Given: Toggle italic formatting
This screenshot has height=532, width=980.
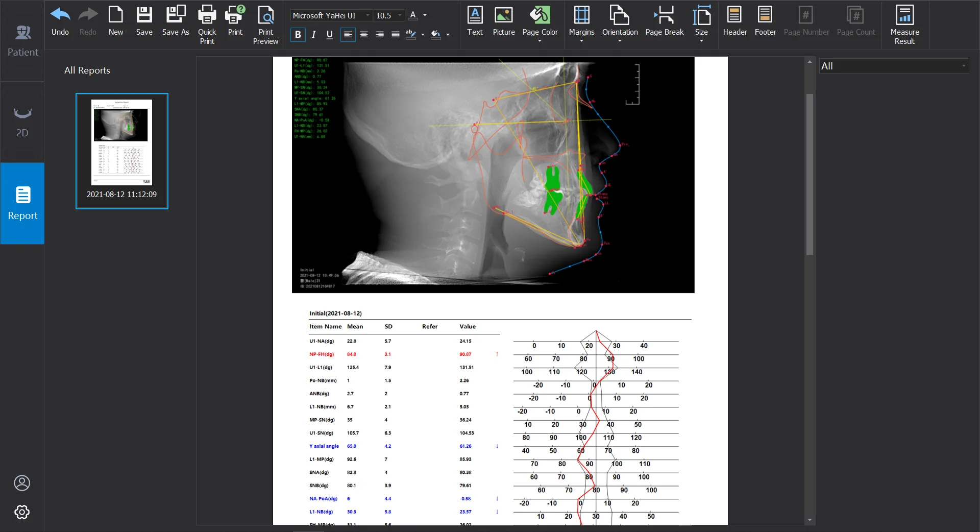Looking at the screenshot, I should (314, 35).
